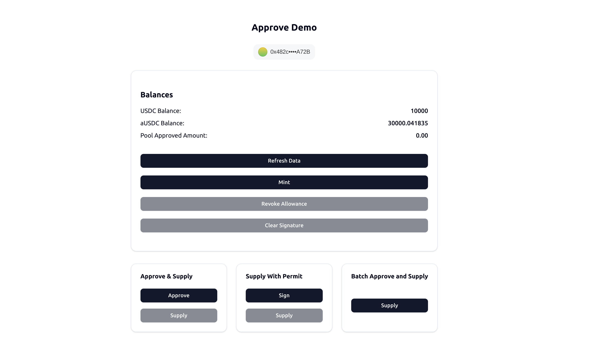Click the Batch Approve and Supply heading
Image resolution: width=601 pixels, height=364 pixels.
tap(389, 276)
